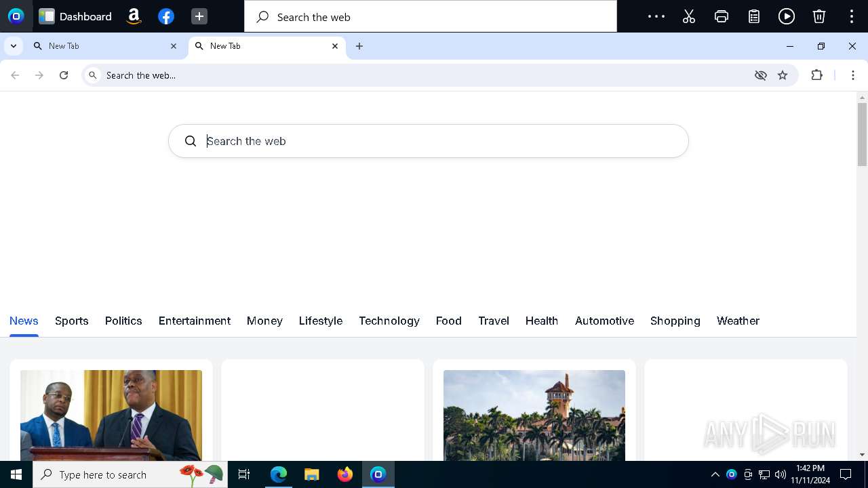Screen dimensions: 868x488
Task: Click the trash clear data icon
Action: 819,16
